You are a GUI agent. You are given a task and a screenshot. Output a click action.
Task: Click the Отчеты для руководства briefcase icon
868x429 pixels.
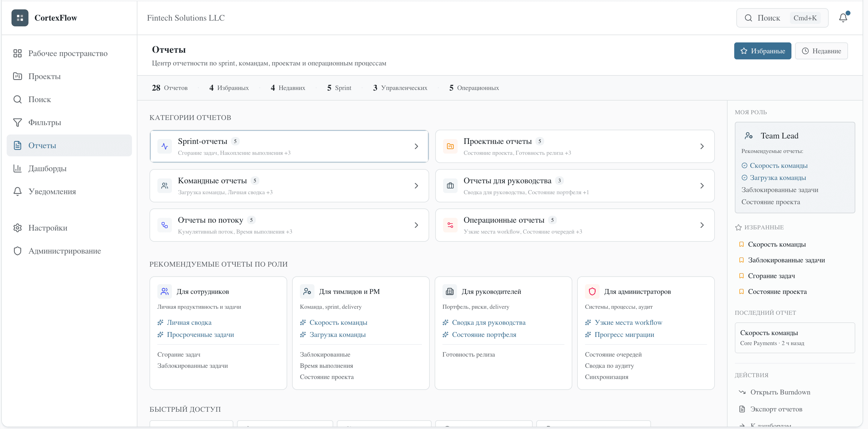(450, 185)
